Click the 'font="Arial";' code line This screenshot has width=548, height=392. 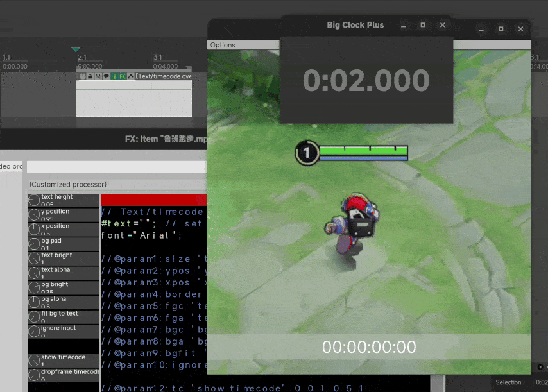coord(142,235)
